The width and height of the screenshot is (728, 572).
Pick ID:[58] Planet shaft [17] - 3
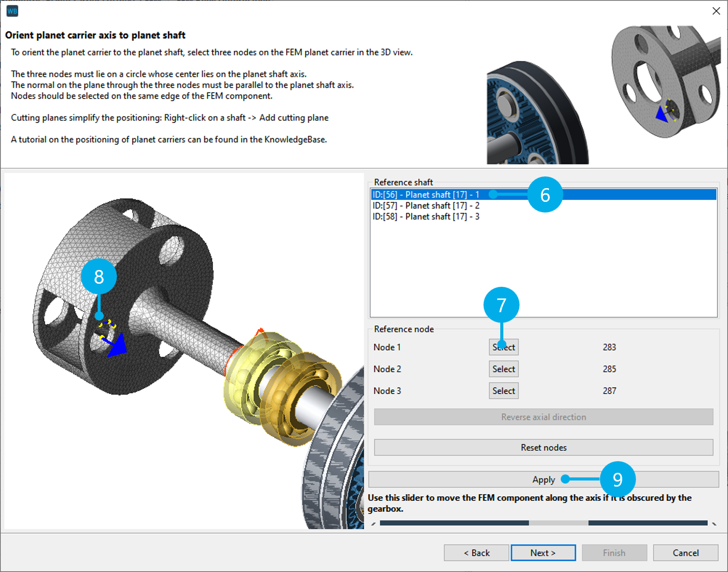click(426, 217)
